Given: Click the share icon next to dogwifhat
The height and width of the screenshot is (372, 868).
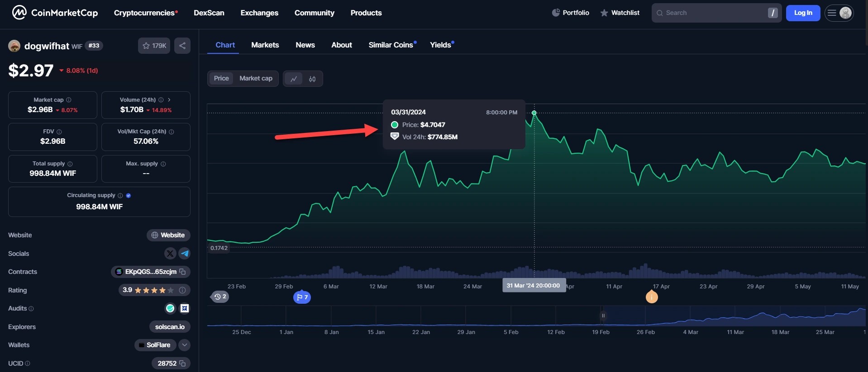Looking at the screenshot, I should point(182,46).
